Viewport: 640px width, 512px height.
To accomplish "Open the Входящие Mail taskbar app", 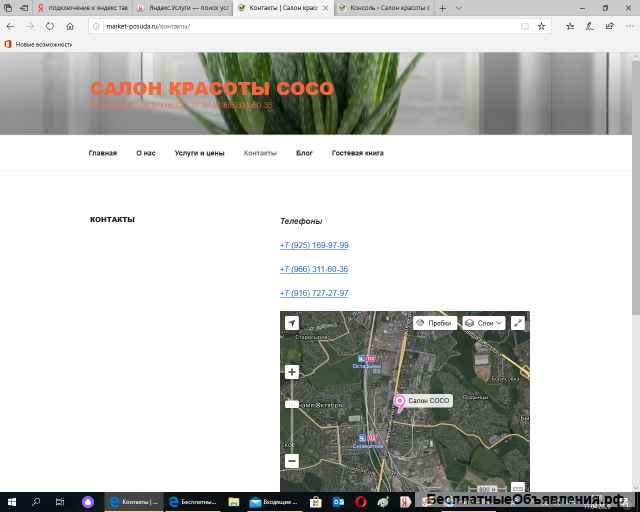I will [274, 502].
